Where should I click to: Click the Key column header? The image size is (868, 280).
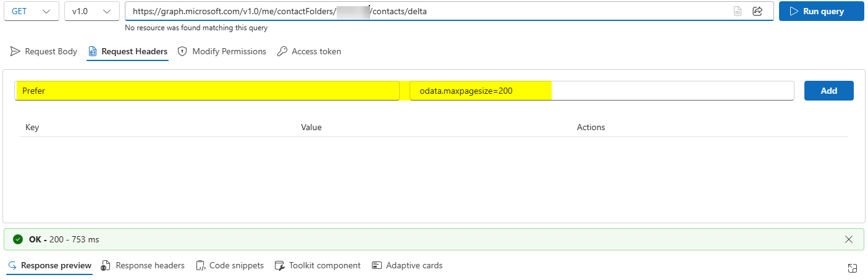pyautogui.click(x=32, y=127)
